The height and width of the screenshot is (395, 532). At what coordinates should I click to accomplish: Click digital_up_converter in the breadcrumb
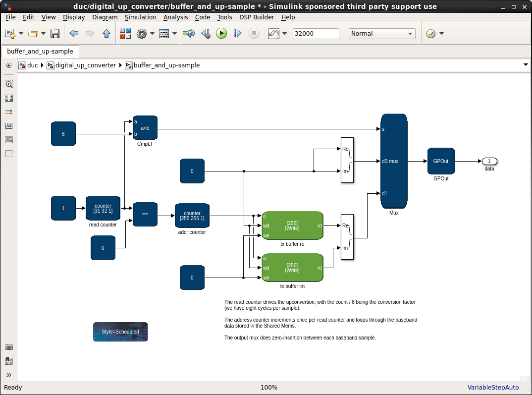tap(85, 65)
